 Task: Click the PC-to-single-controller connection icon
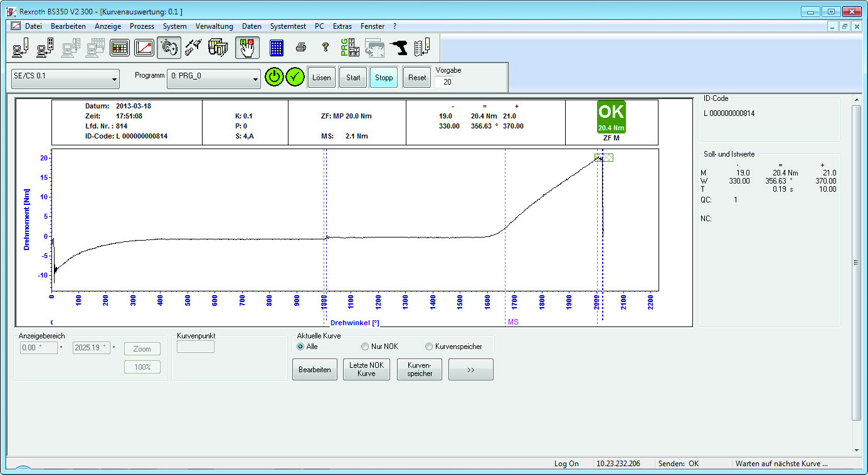(x=21, y=48)
